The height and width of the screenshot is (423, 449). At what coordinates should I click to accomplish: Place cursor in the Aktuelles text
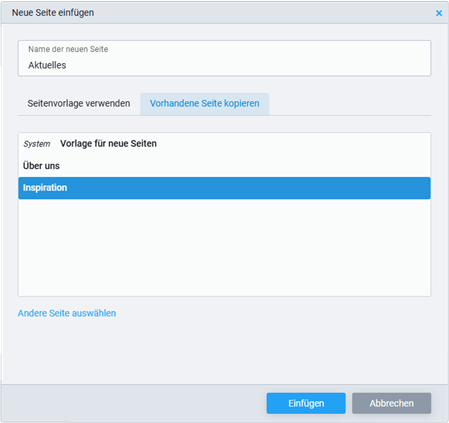47,65
